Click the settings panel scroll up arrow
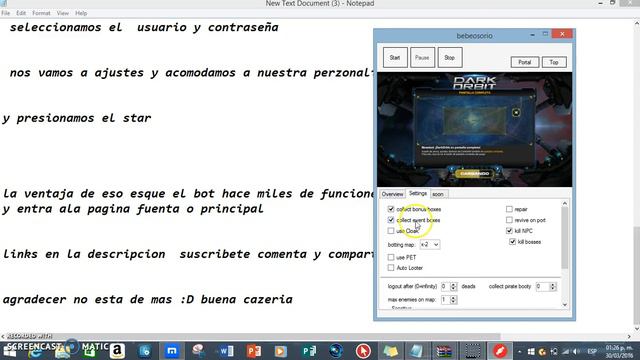The image size is (640, 360). pos(565,203)
